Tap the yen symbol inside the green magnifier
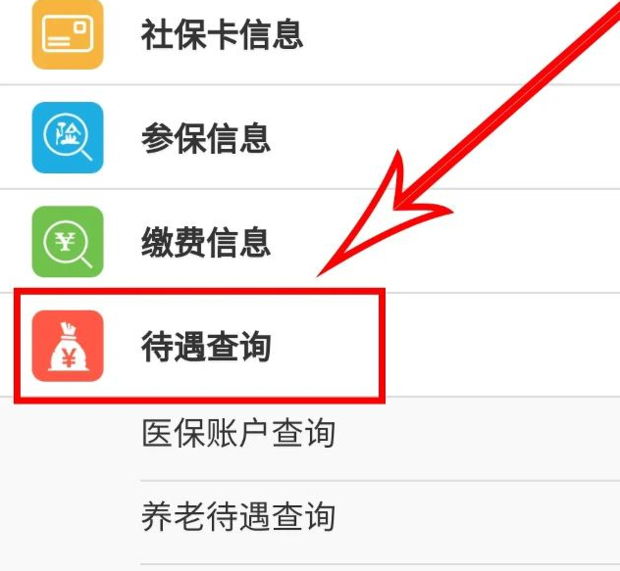 (66, 242)
